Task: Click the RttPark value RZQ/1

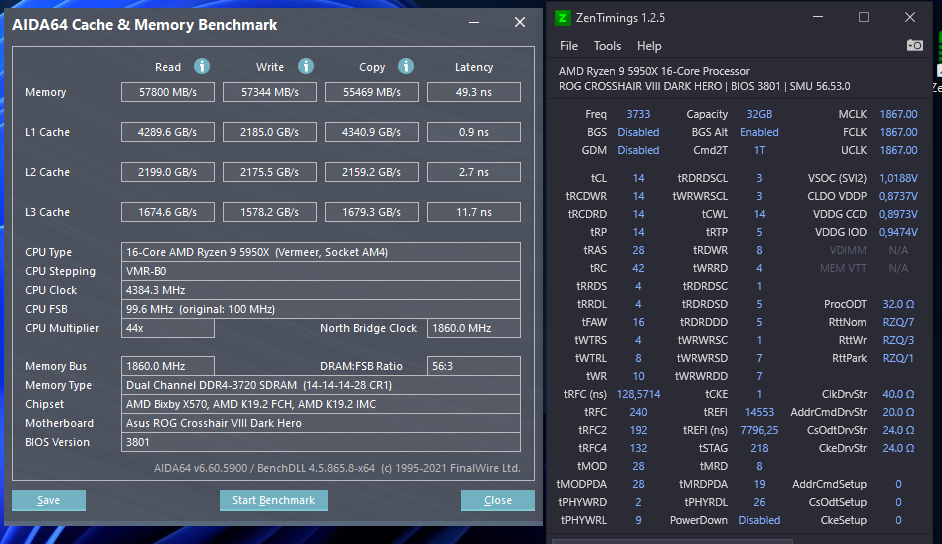Action: 898,358
